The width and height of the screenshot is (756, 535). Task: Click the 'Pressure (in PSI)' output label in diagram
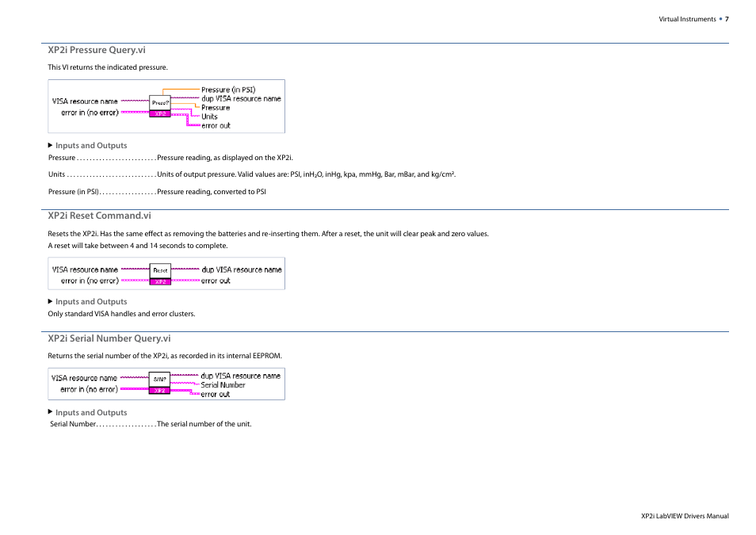click(x=228, y=90)
